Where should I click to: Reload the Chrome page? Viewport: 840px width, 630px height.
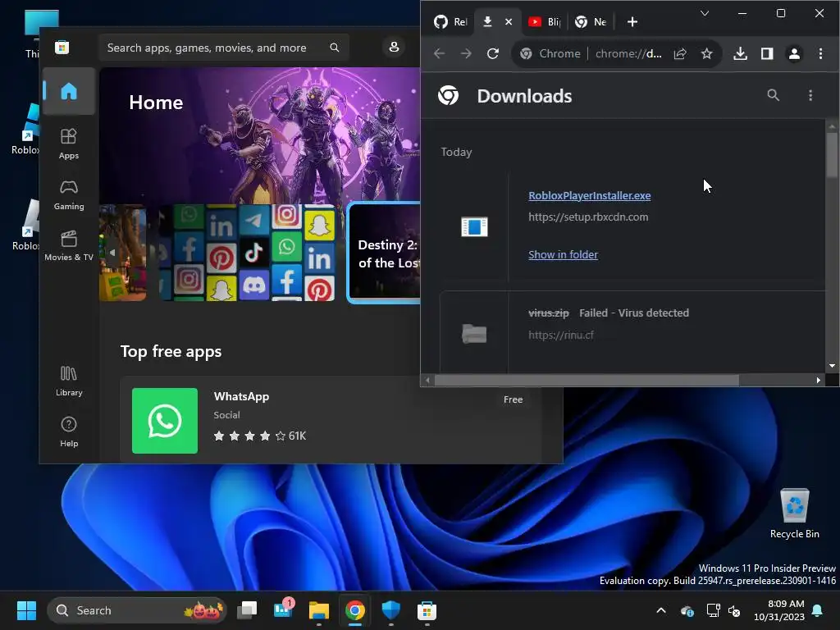click(493, 53)
